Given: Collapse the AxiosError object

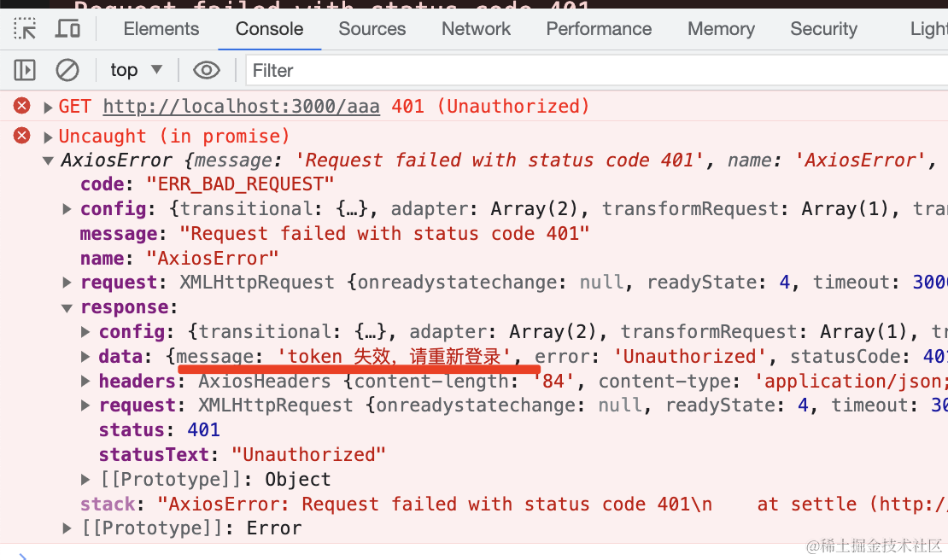Looking at the screenshot, I should [48, 160].
